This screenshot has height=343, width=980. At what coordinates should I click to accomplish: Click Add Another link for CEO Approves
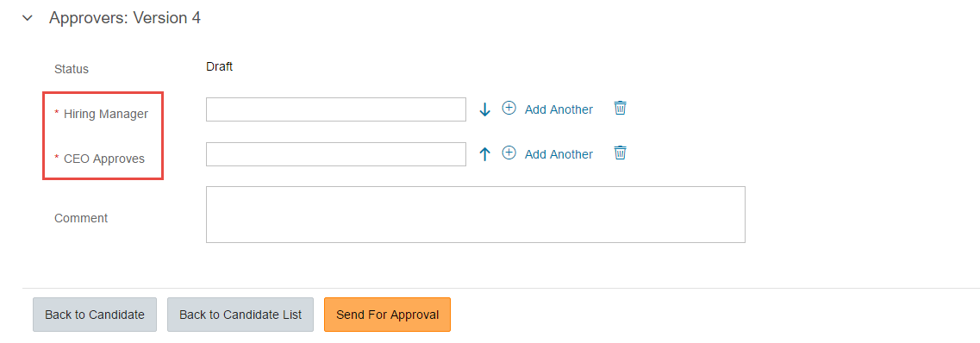pos(559,154)
